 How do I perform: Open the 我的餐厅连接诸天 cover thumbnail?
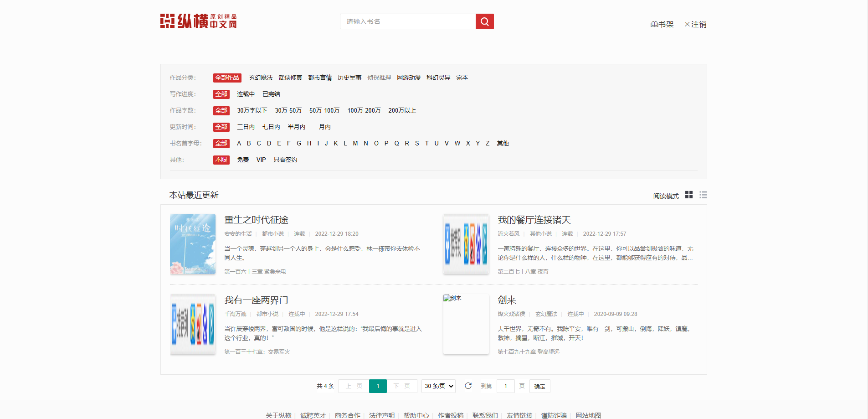click(x=466, y=244)
